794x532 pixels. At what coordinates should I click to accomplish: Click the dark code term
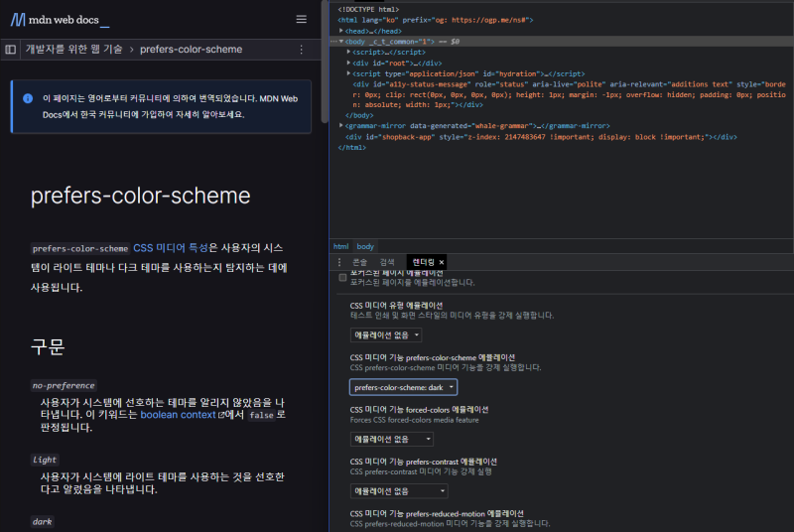(x=42, y=522)
